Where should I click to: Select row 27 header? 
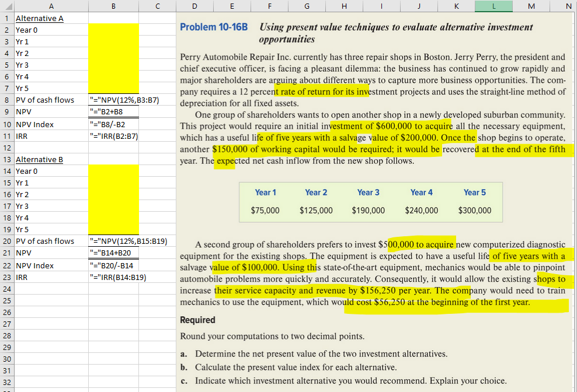pos(7,324)
